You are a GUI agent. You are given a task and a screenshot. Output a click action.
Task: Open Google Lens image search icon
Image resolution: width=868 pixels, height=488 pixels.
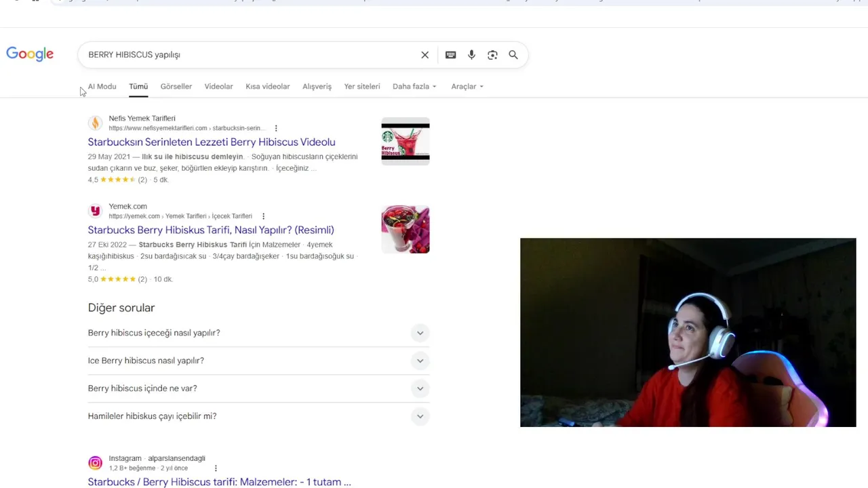point(492,55)
